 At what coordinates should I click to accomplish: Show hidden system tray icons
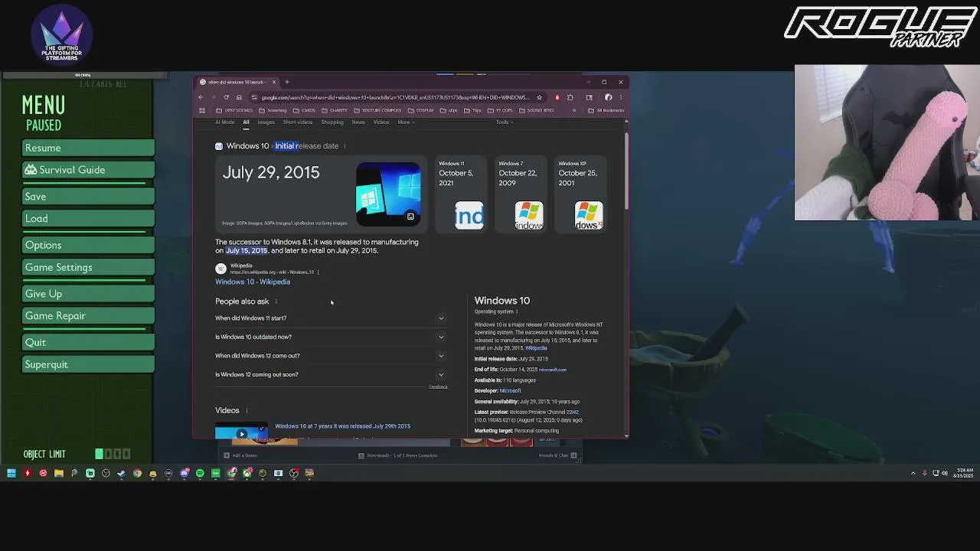click(x=913, y=473)
